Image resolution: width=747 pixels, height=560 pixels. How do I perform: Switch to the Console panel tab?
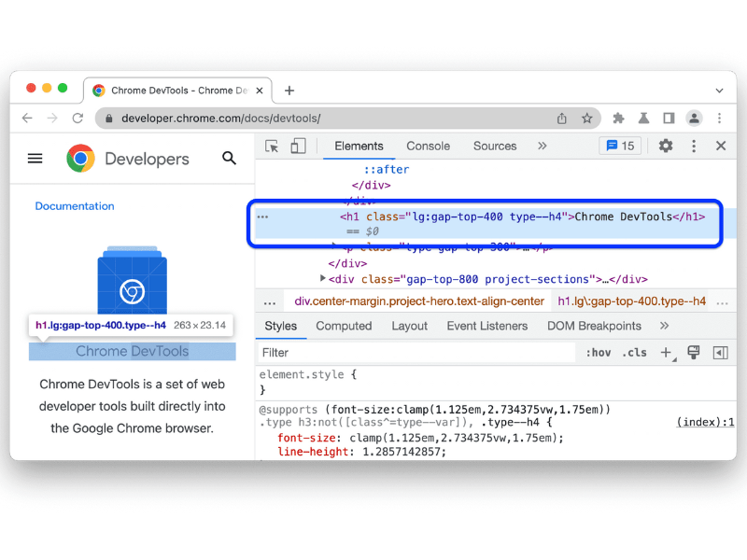428,147
